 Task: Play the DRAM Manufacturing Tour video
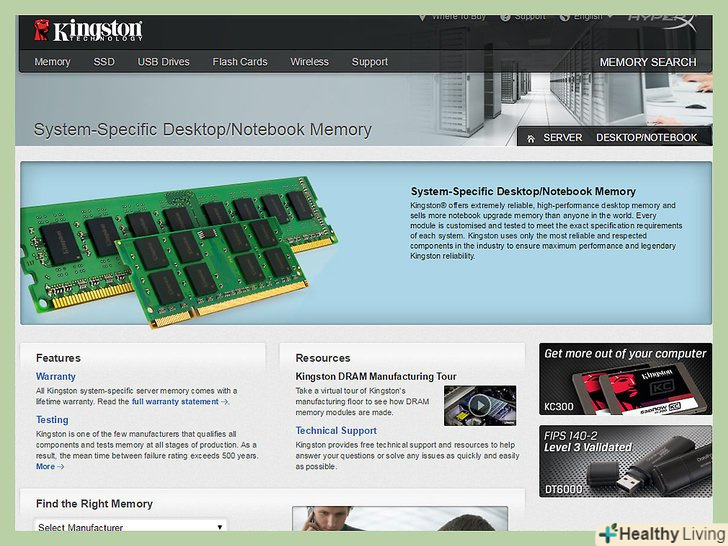tap(480, 405)
